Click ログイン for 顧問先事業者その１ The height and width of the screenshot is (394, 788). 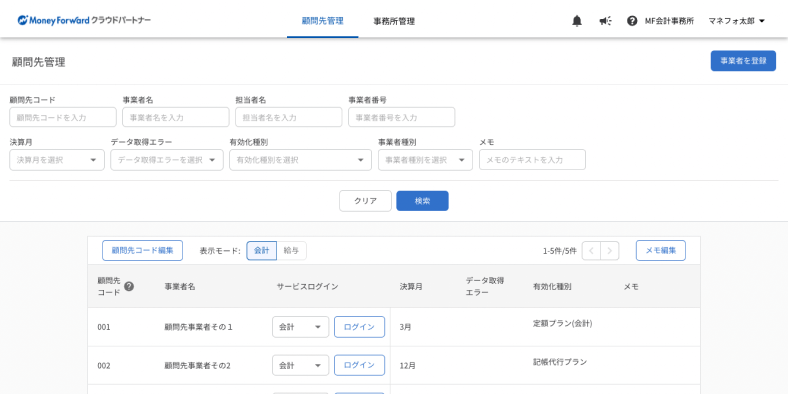pyautogui.click(x=359, y=327)
